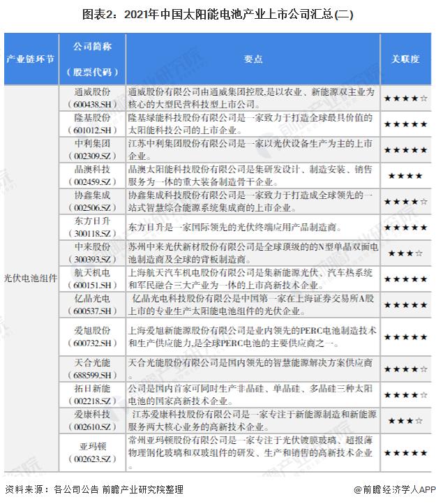Click the star rating in 拓日新能 row
This screenshot has width=436, height=504.
coord(406,395)
